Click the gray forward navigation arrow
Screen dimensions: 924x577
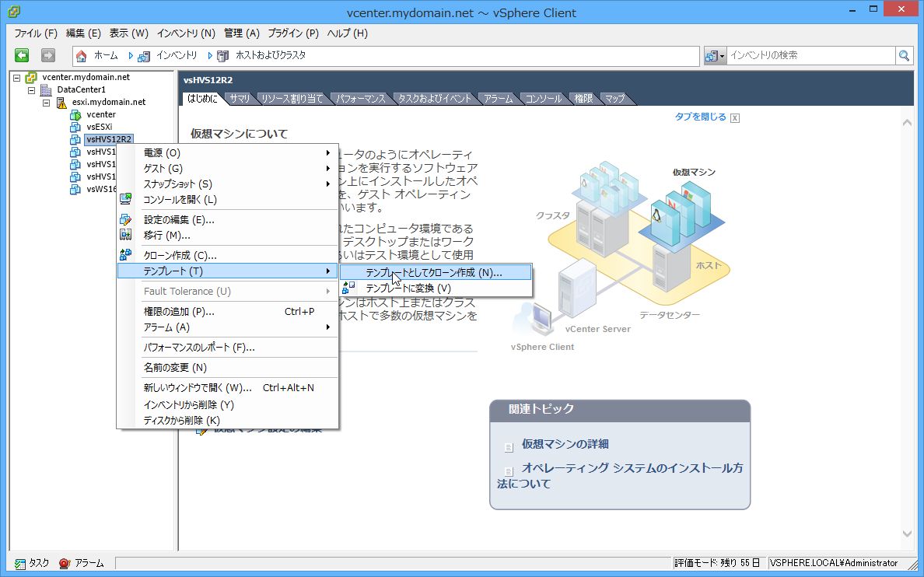[x=47, y=55]
